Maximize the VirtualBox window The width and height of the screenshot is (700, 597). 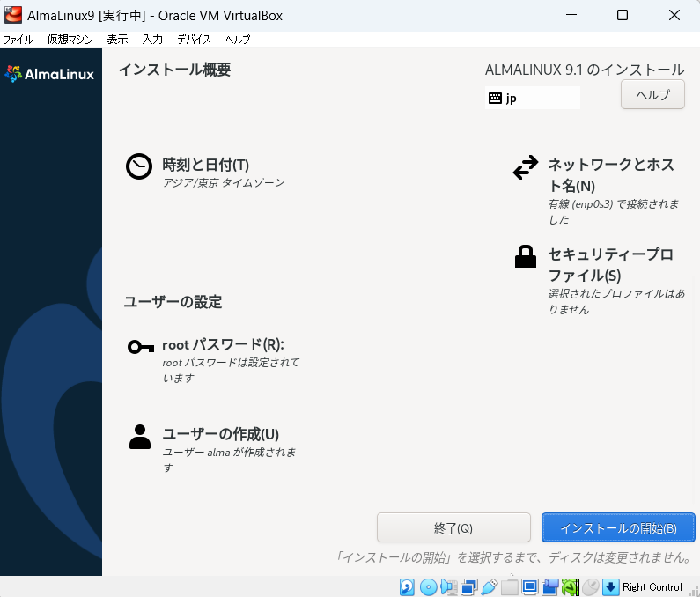623,15
